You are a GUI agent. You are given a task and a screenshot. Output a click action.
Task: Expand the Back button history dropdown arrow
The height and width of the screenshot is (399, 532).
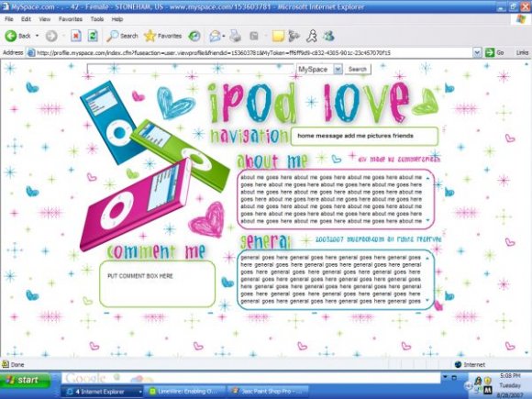[x=37, y=36]
